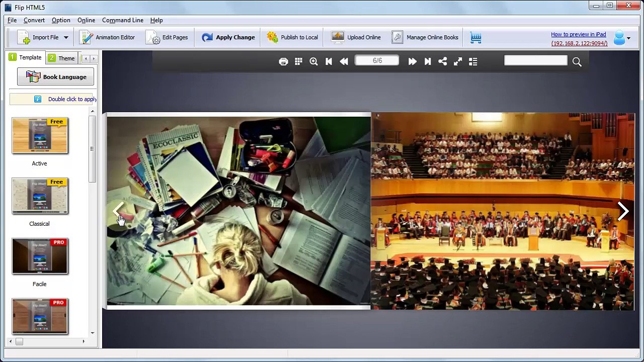
Task: Click the 'Classical' template name label
Action: pyautogui.click(x=39, y=224)
